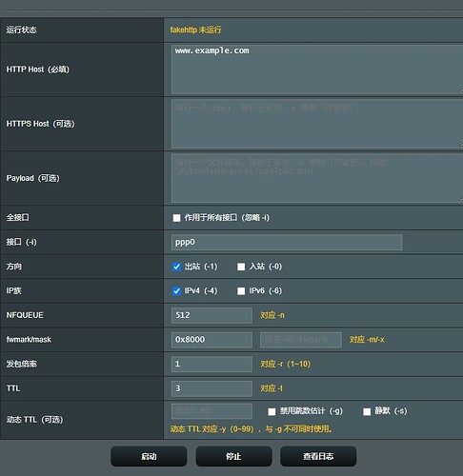Image resolution: width=463 pixels, height=476 pixels.
Task: Check the inbound (-0) direction checkbox
Action: 241,267
